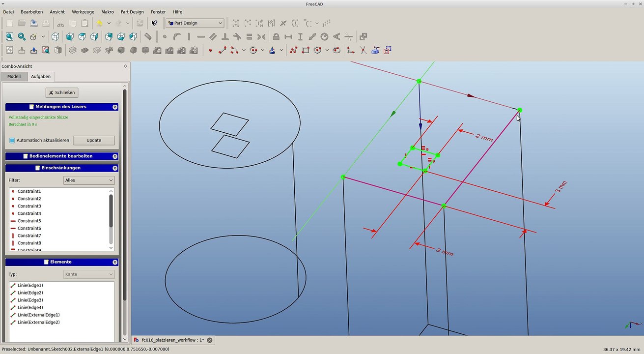
Task: Collapse the Elemente panel
Action: (x=115, y=263)
